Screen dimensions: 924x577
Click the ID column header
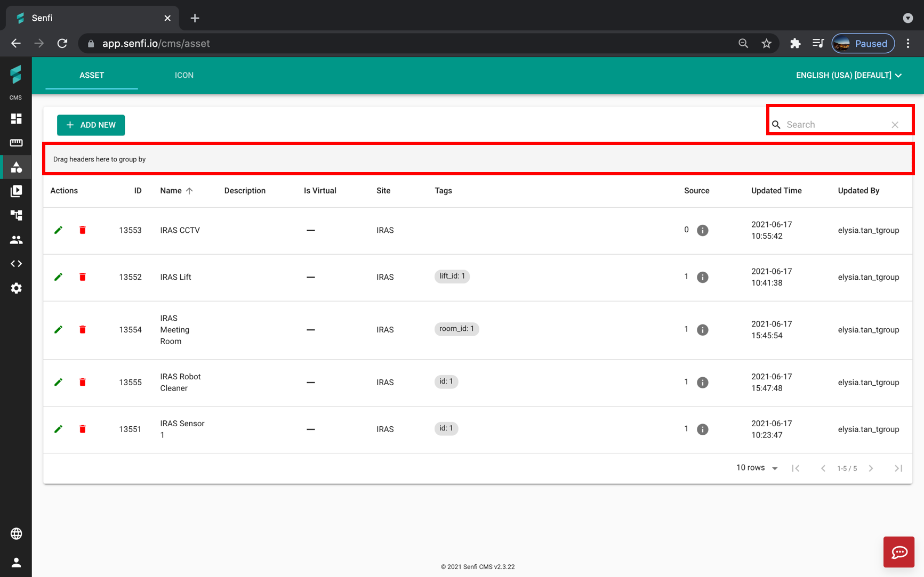click(138, 191)
